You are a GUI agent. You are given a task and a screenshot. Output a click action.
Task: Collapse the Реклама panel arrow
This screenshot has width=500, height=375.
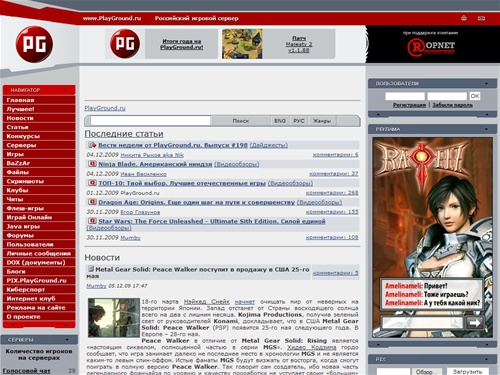pyautogui.click(x=487, y=129)
